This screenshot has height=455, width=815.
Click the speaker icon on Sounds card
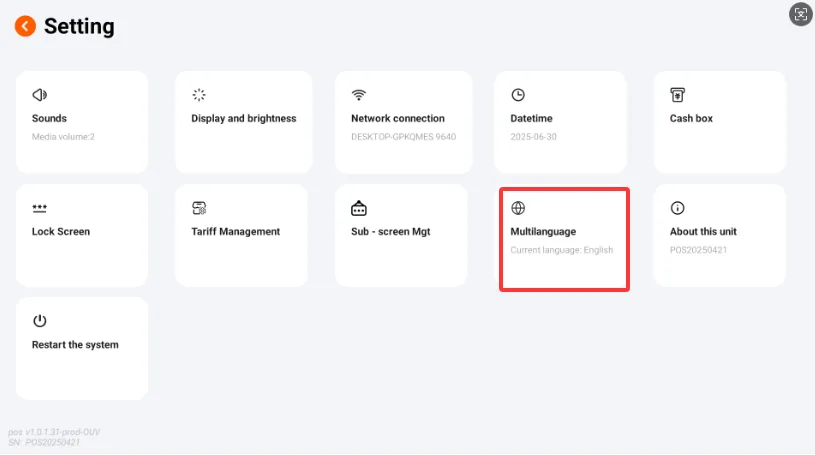point(40,95)
